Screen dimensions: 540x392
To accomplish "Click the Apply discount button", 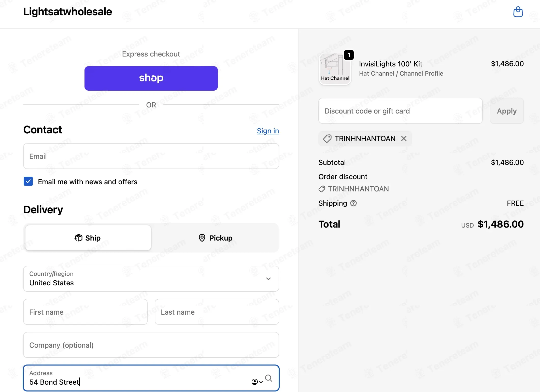I will click(x=507, y=111).
